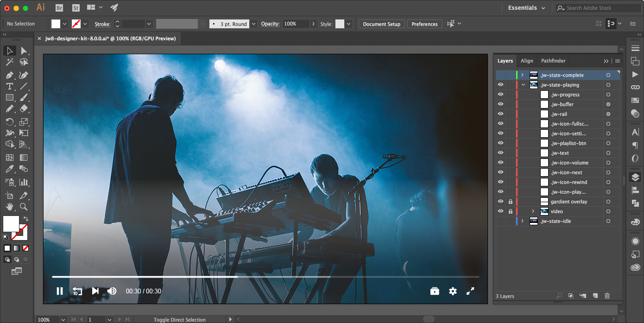This screenshot has width=644, height=323.
Task: Choose the Rectangle tool
Action: tap(9, 98)
